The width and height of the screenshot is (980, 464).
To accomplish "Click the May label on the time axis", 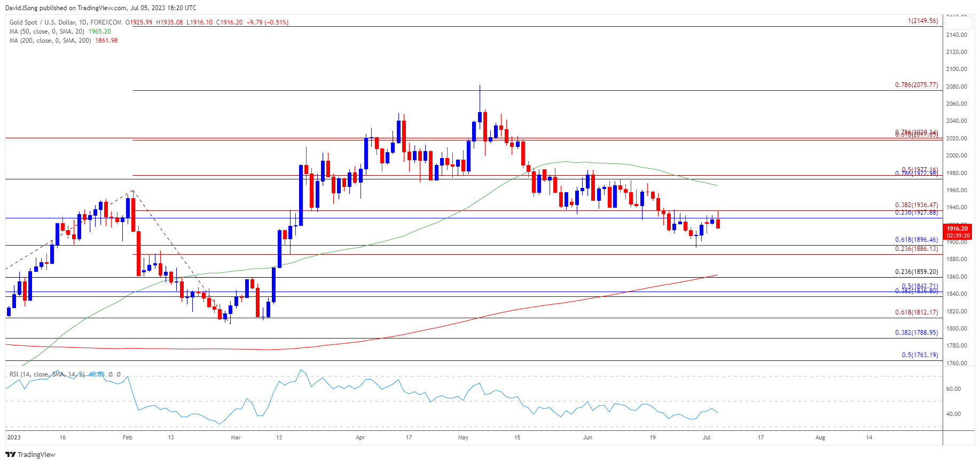I will click(463, 437).
